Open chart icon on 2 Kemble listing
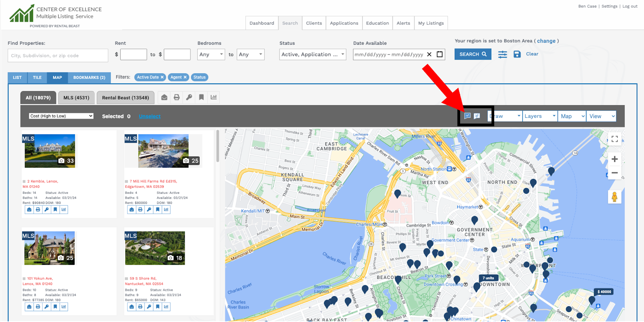 tap(64, 210)
